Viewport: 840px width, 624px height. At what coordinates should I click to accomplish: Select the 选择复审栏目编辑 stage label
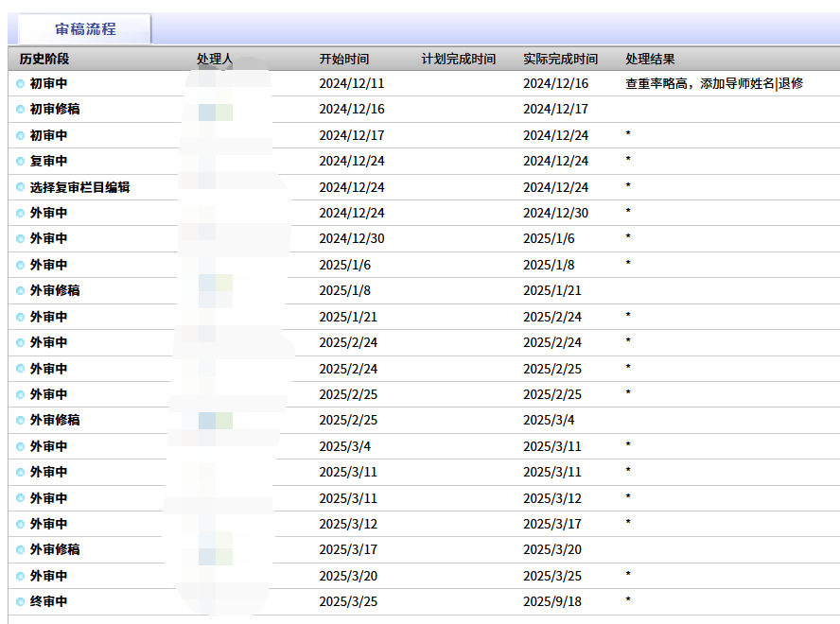click(79, 187)
